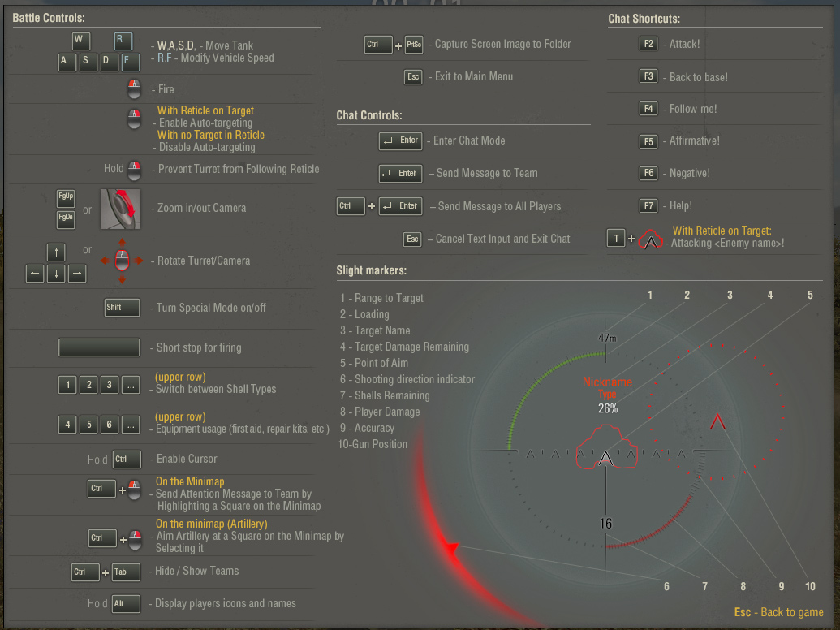Click the '10-Gun Position' legend entry
840x630 pixels.
pos(373,444)
